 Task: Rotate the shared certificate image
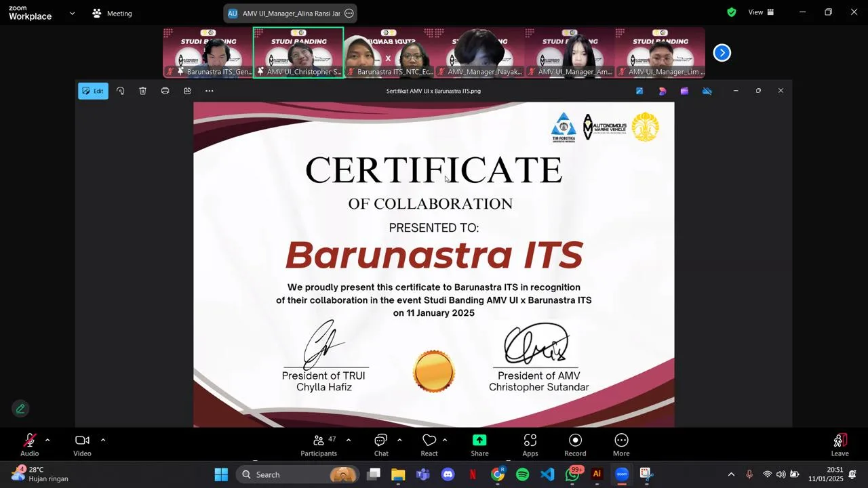pyautogui.click(x=120, y=91)
